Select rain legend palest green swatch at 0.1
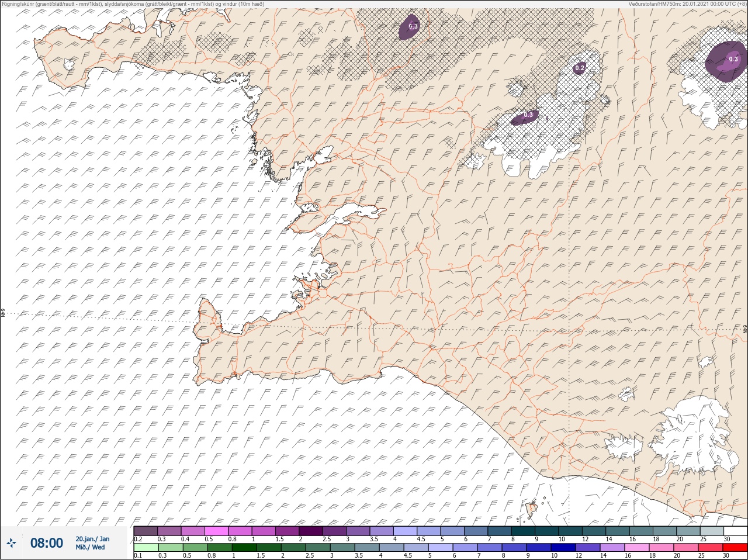Viewport: 748px width, 560px height. point(146,548)
